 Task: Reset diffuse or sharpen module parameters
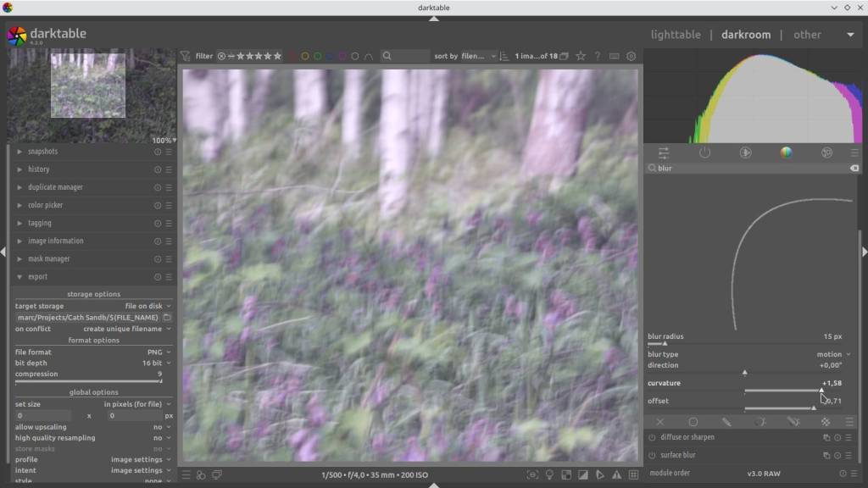click(837, 438)
